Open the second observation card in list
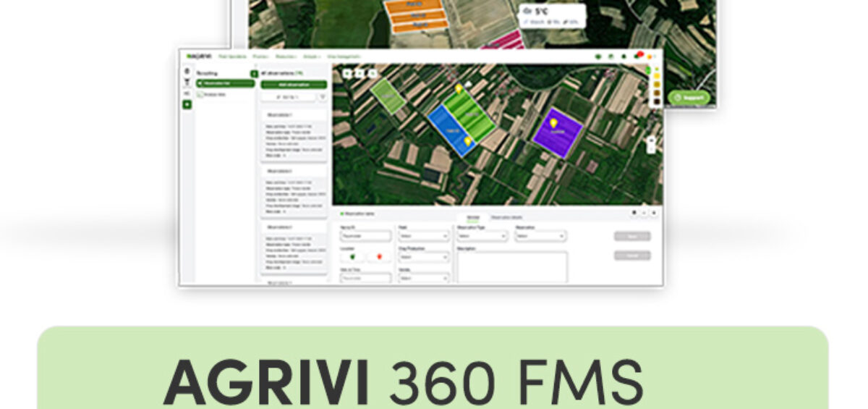868x409 pixels. pos(294,190)
